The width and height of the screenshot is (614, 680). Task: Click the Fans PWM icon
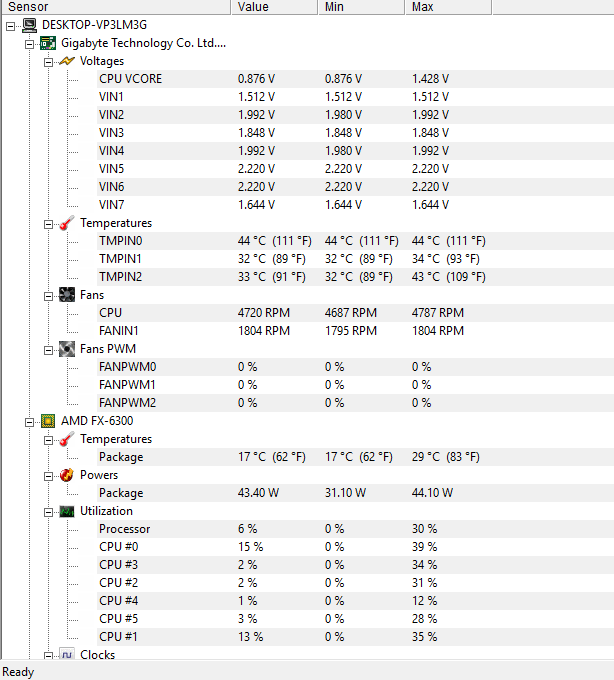pos(67,349)
